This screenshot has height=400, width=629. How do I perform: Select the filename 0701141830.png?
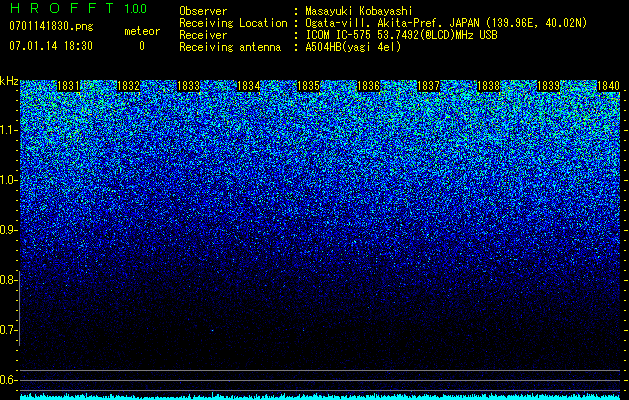tap(51, 26)
